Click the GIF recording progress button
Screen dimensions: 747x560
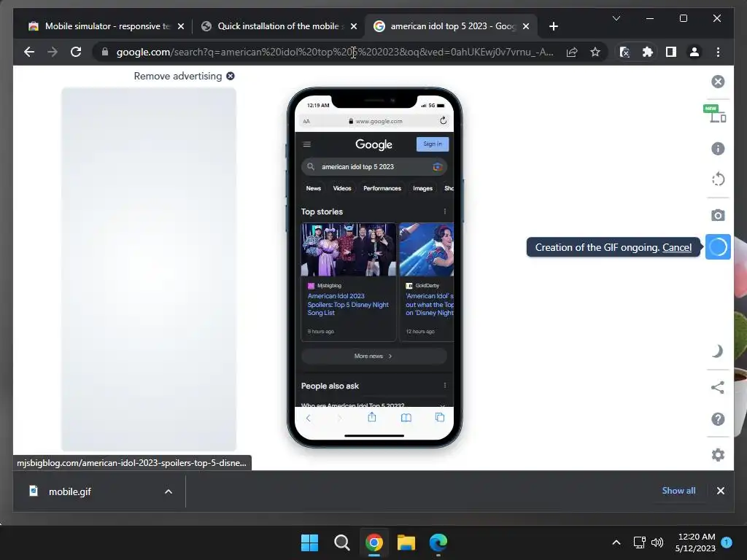tap(718, 247)
